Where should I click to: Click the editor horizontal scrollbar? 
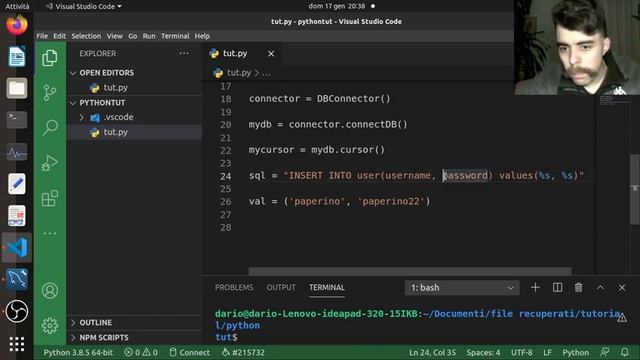410,271
